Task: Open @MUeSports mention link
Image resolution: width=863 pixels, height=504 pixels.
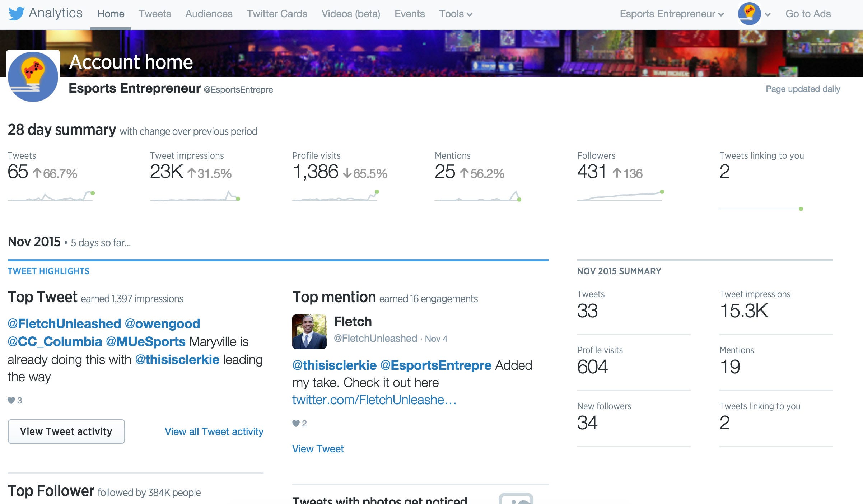Action: (x=146, y=341)
